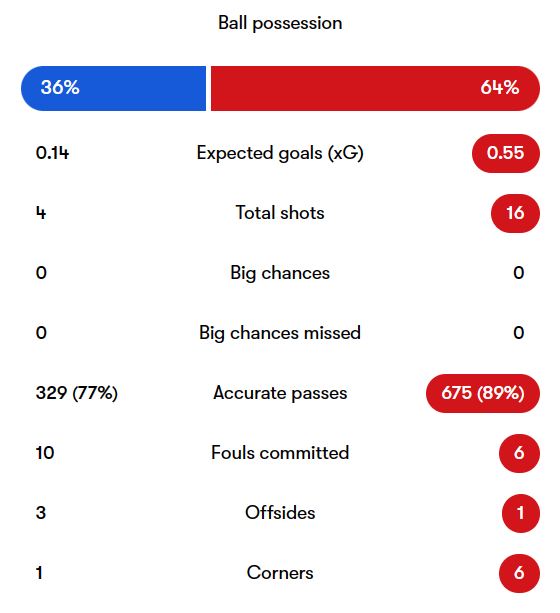Select the Ball possession heading
The width and height of the screenshot is (560, 613).
[x=280, y=23]
